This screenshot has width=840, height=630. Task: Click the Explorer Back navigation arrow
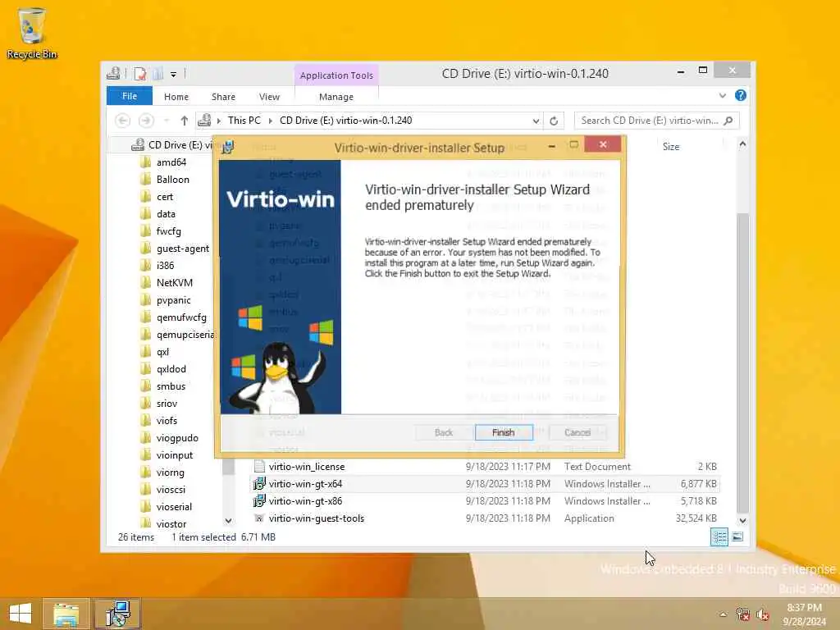click(123, 121)
